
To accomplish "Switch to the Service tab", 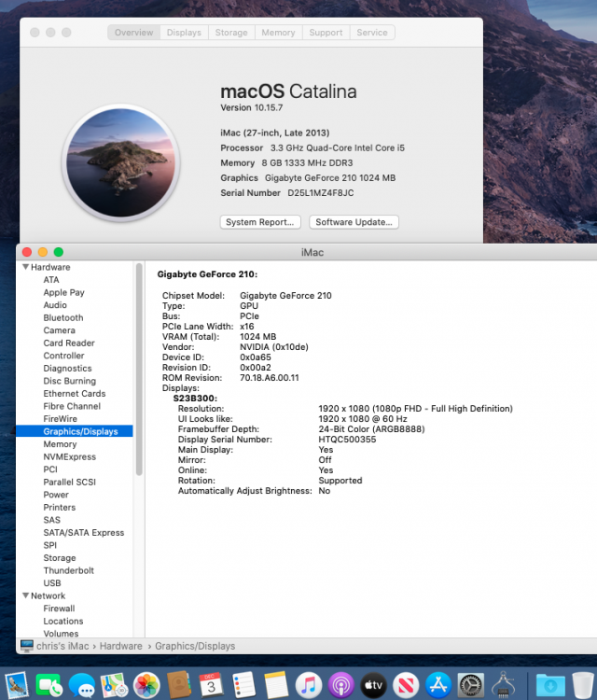I will pyautogui.click(x=372, y=33).
